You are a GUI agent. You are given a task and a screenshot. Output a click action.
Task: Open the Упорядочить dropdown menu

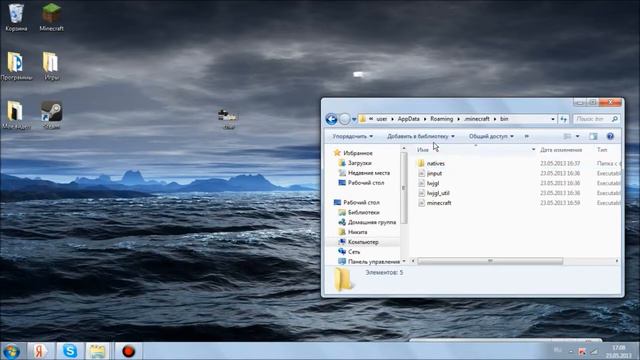click(352, 136)
